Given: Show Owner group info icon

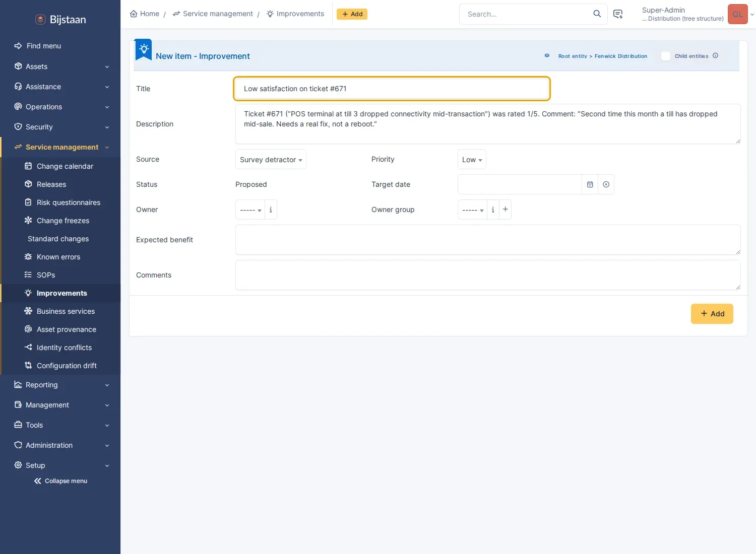Looking at the screenshot, I should [x=493, y=210].
